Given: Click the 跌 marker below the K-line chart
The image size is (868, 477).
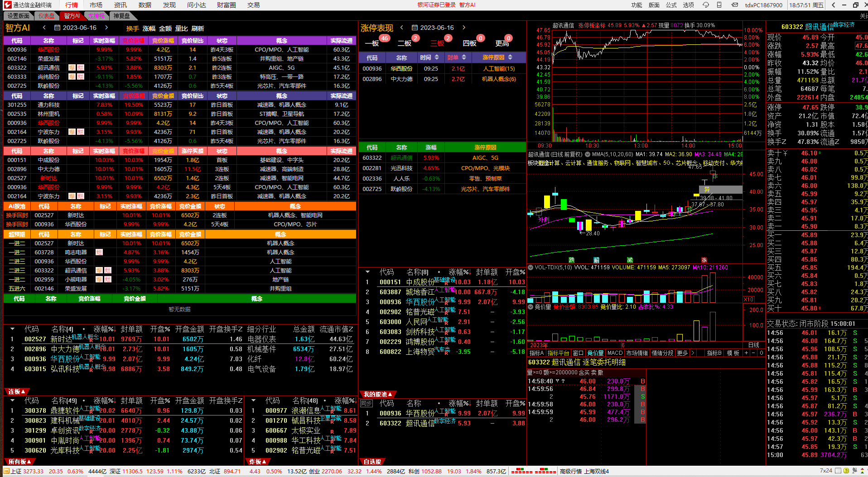Looking at the screenshot, I should [572, 260].
